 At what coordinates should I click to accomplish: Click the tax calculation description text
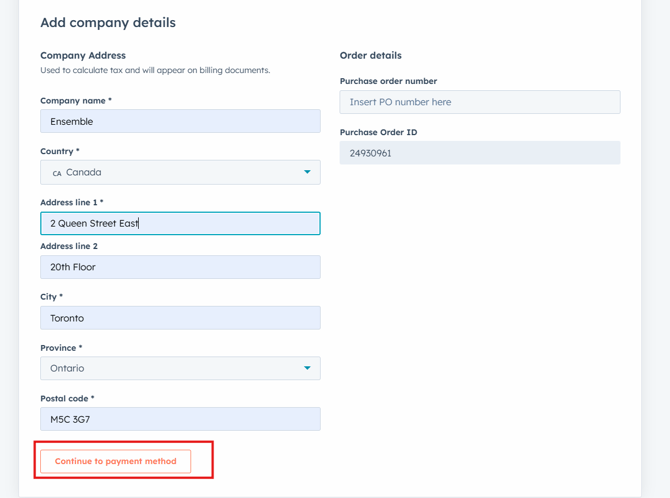pyautogui.click(x=155, y=71)
